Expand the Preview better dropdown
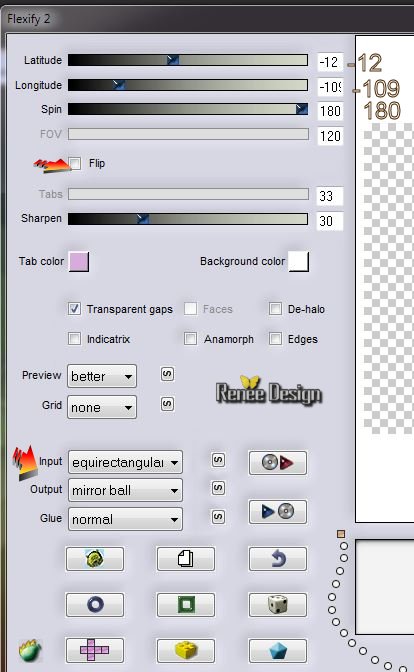This screenshot has width=414, height=672. click(x=102, y=376)
